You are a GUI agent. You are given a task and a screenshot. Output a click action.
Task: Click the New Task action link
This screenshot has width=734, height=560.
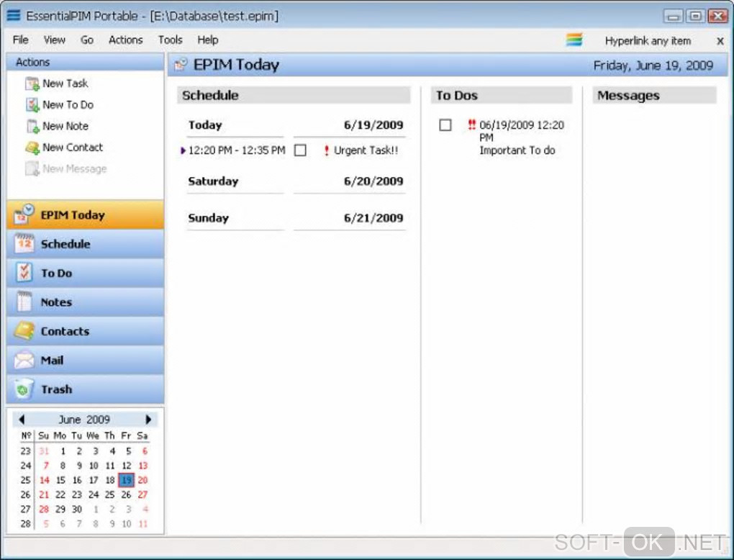point(65,83)
